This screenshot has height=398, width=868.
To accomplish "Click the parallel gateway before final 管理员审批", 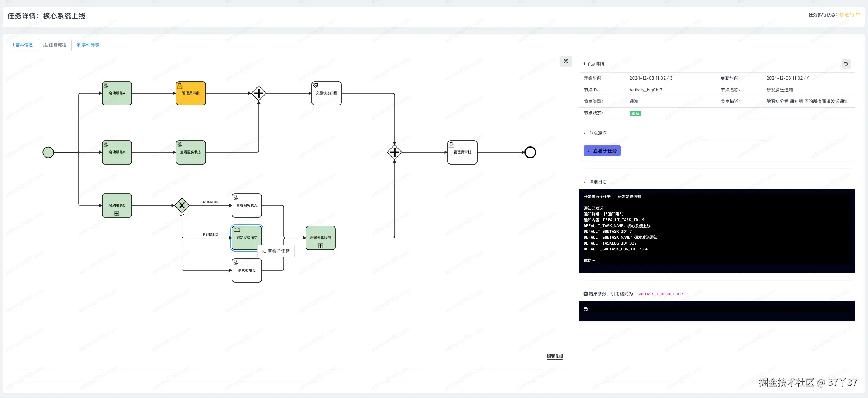I will tap(395, 152).
